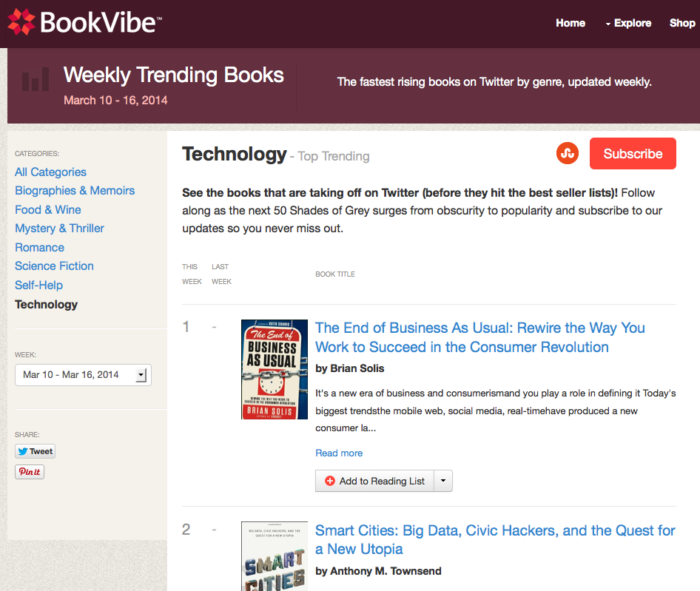Viewport: 700px width, 591px height.
Task: Click the Technology page heading
Action: tap(235, 154)
